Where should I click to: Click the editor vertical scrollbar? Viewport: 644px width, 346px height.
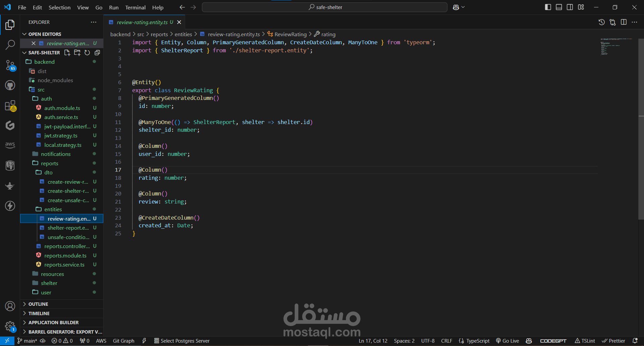click(x=641, y=129)
